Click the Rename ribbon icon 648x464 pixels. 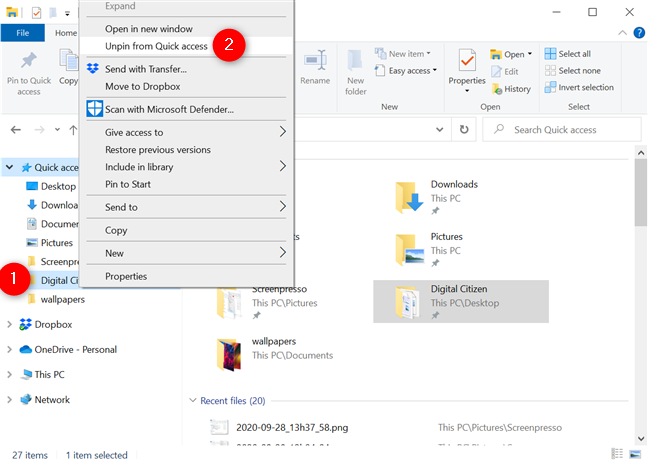[315, 67]
